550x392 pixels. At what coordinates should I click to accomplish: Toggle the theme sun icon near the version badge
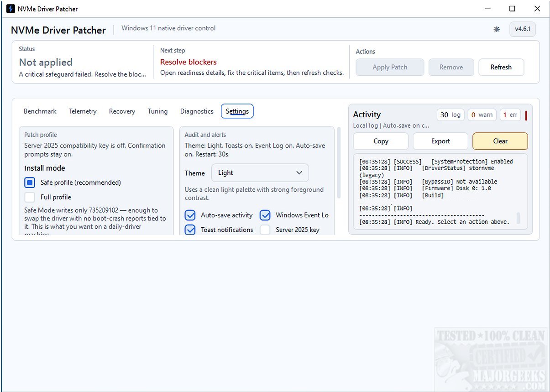(497, 29)
